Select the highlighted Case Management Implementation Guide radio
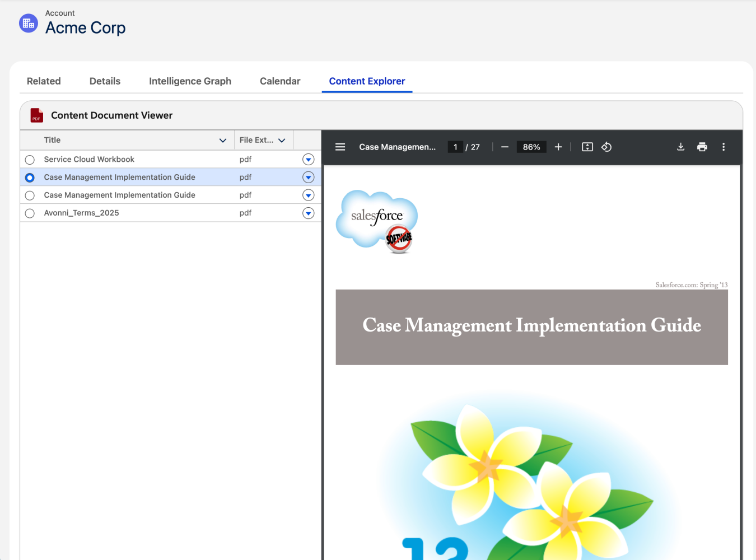This screenshot has width=756, height=560. coord(30,178)
